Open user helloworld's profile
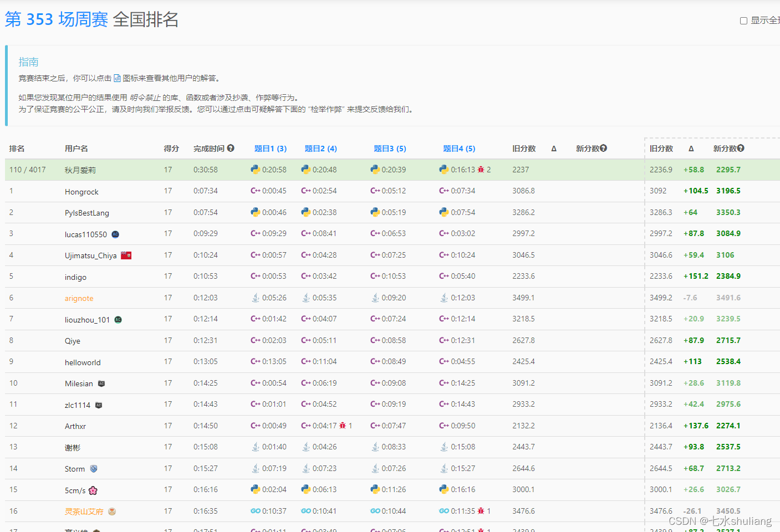This screenshot has width=780, height=532. pos(83,362)
